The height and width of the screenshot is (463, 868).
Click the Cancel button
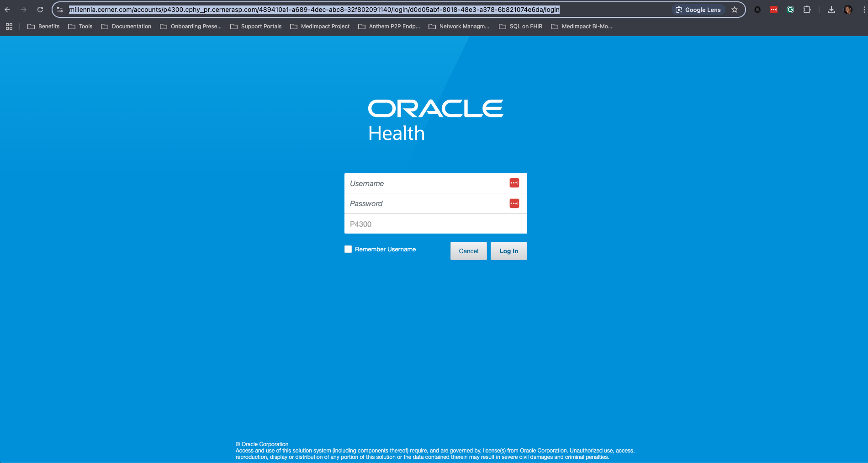coord(469,251)
